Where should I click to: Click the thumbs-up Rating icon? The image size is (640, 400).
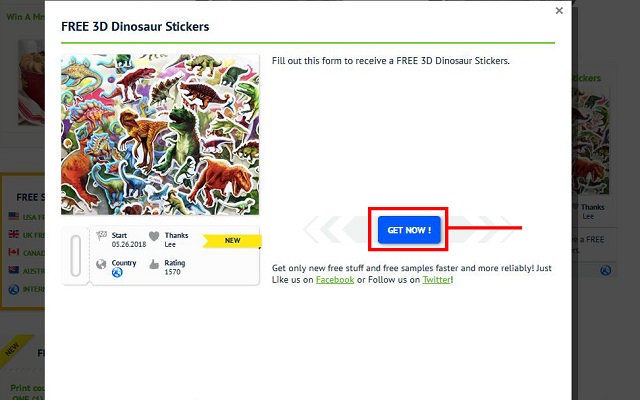[x=154, y=264]
